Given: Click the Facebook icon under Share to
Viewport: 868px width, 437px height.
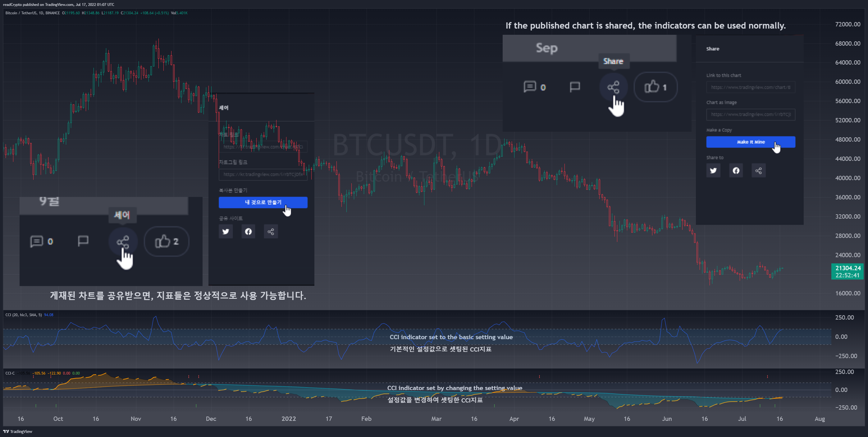Looking at the screenshot, I should [x=736, y=171].
